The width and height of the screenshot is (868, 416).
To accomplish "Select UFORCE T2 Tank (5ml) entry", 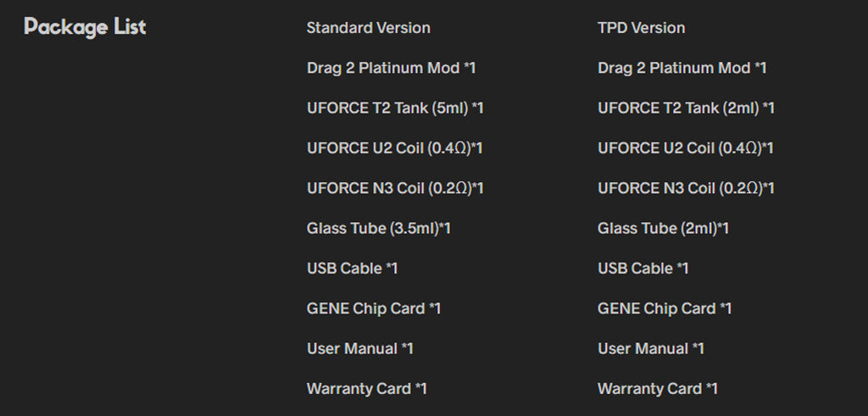I will pos(395,108).
